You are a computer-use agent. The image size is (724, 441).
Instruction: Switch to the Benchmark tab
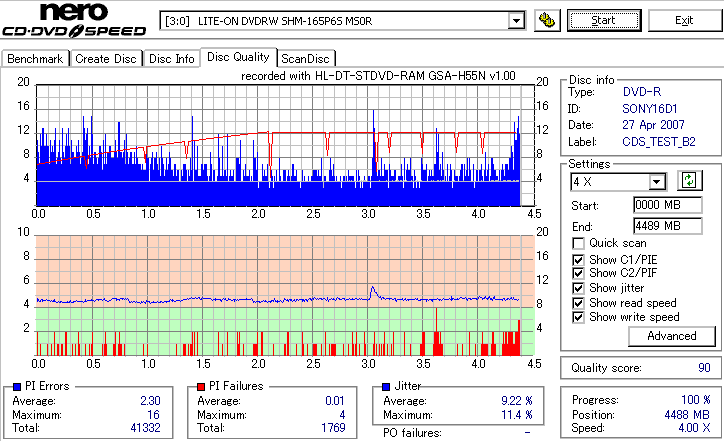click(35, 59)
